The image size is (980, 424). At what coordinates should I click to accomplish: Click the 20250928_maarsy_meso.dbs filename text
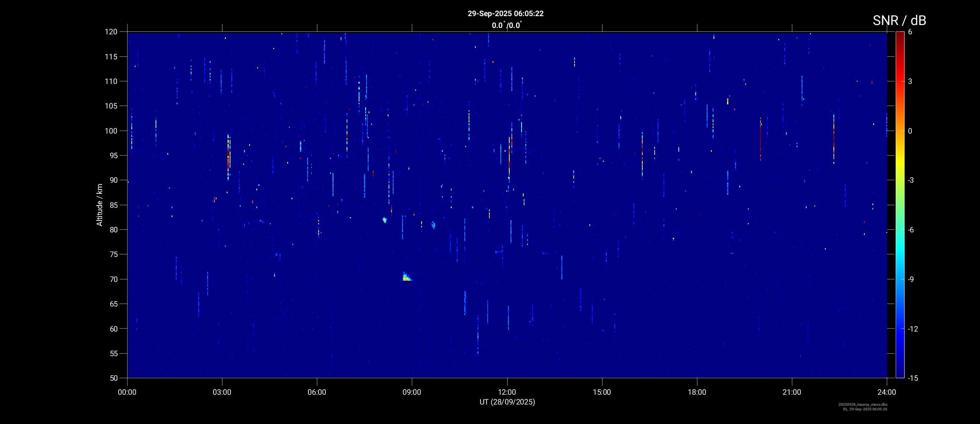[863, 404]
